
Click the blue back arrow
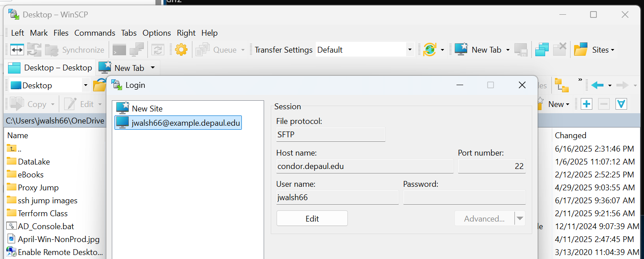click(x=597, y=85)
